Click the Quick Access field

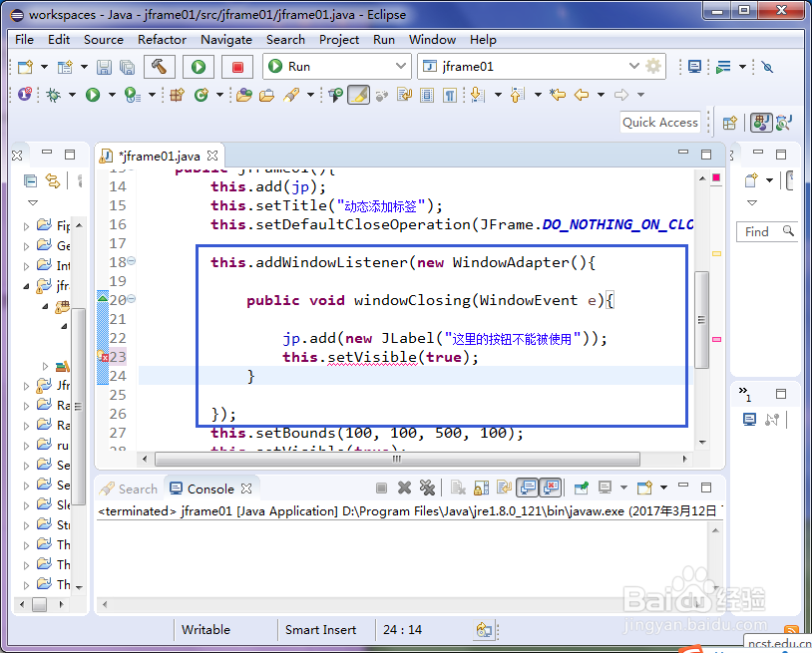[x=659, y=123]
